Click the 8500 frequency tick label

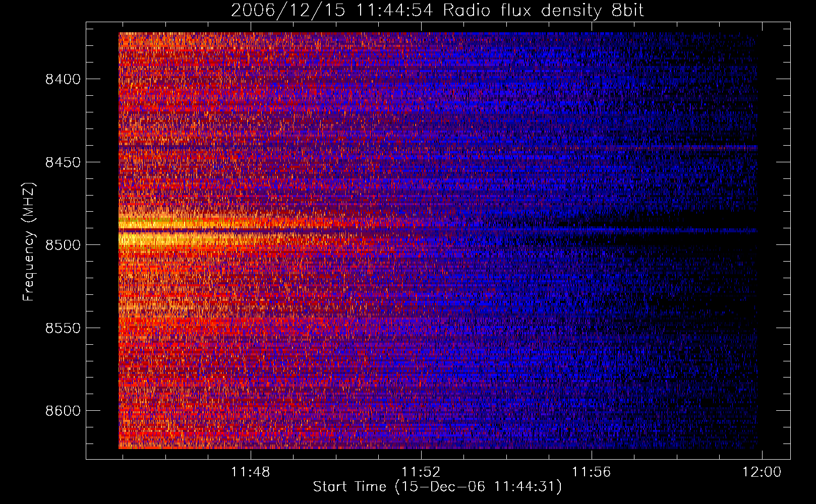click(x=63, y=245)
